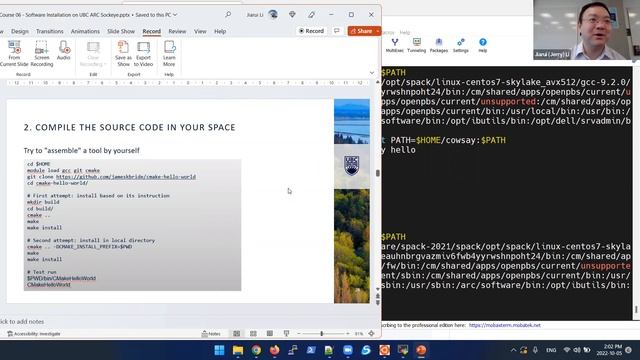Viewport: 640px width, 360px height.
Task: Open the github cmake-hello-world link on slide
Action: click(126, 177)
